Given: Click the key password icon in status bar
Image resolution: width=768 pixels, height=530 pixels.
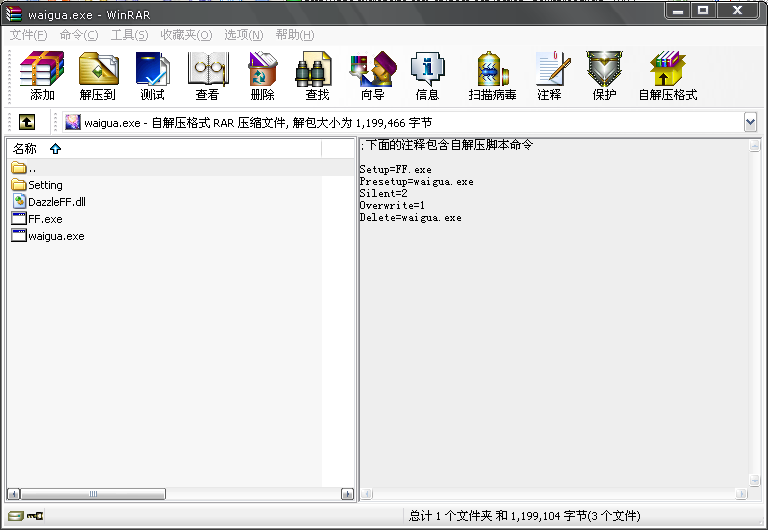Looking at the screenshot, I should [x=35, y=516].
